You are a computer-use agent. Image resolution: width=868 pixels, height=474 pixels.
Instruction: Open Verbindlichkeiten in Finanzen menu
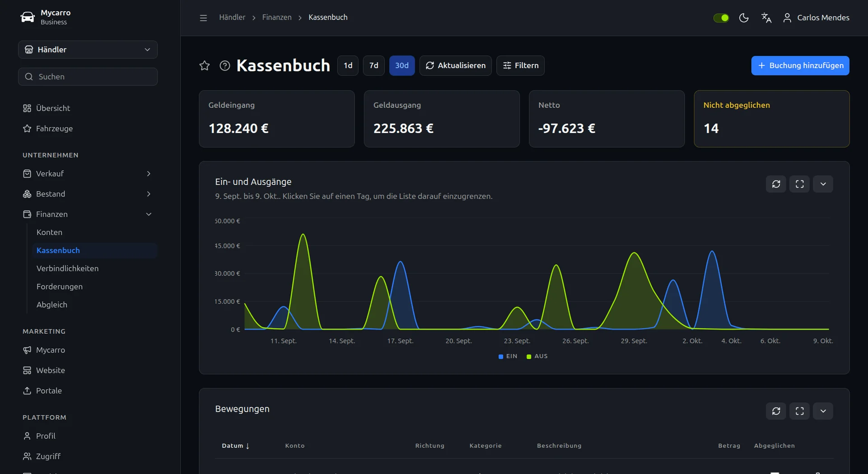click(x=67, y=268)
